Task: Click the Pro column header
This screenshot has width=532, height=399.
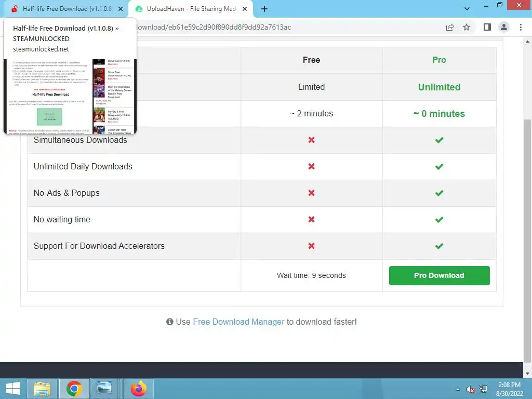Action: click(x=439, y=60)
